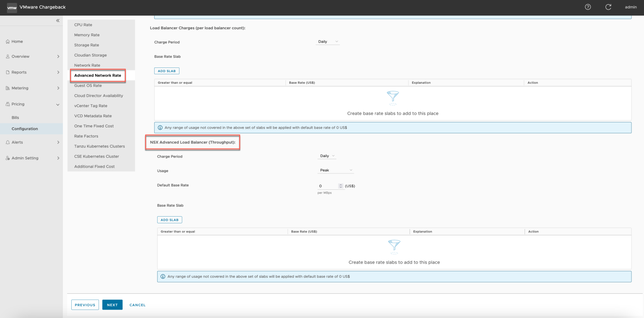Click the Reports sidebar icon
This screenshot has height=318, width=644.
point(7,72)
